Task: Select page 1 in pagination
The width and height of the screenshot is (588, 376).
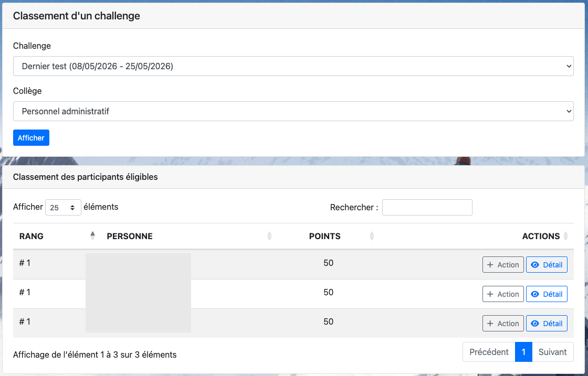Action: coord(523,352)
